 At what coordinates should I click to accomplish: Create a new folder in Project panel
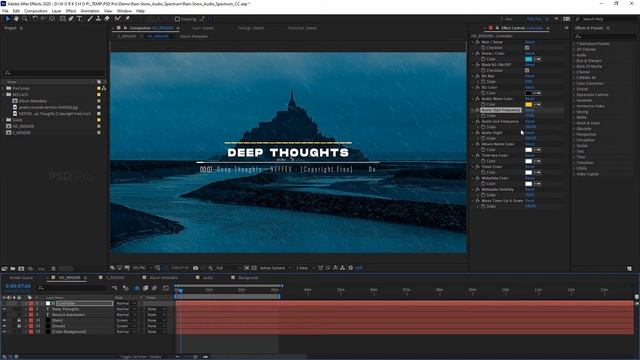click(x=13, y=269)
